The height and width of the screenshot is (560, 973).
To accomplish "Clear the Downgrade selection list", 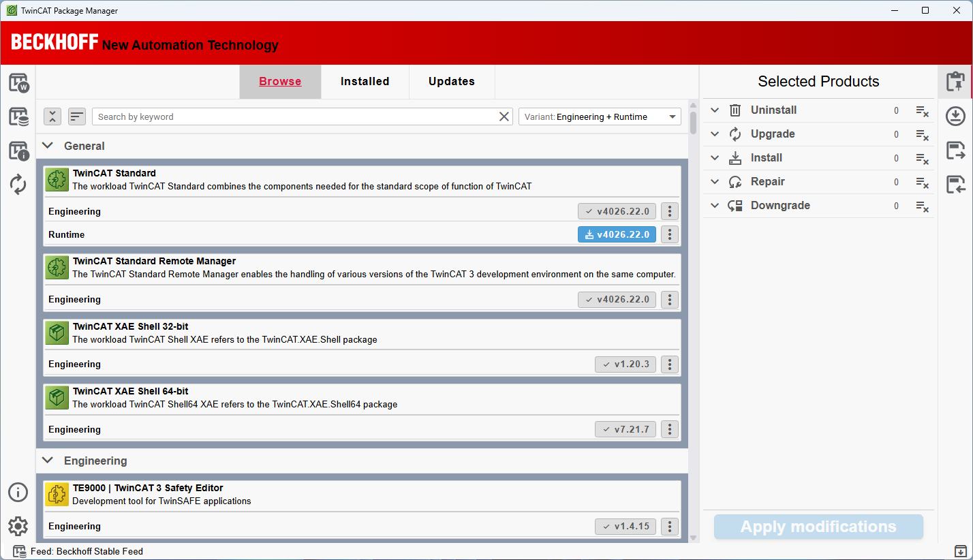I will pos(922,206).
